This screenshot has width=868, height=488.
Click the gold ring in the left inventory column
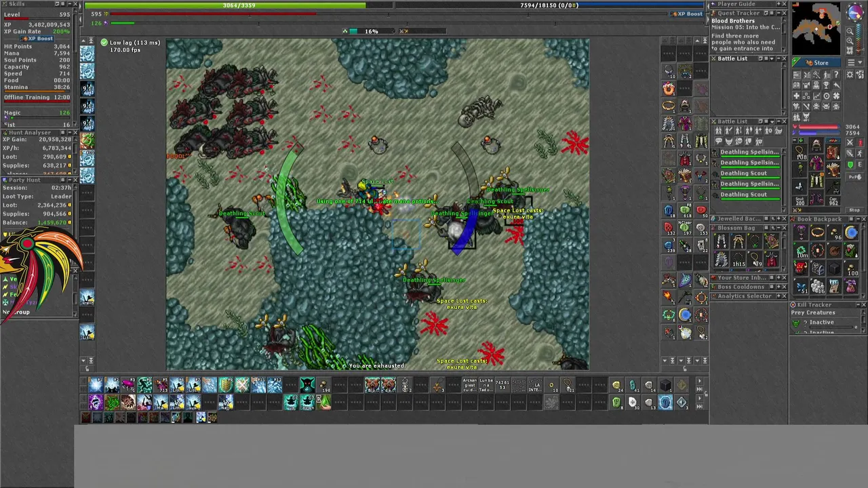click(668, 106)
